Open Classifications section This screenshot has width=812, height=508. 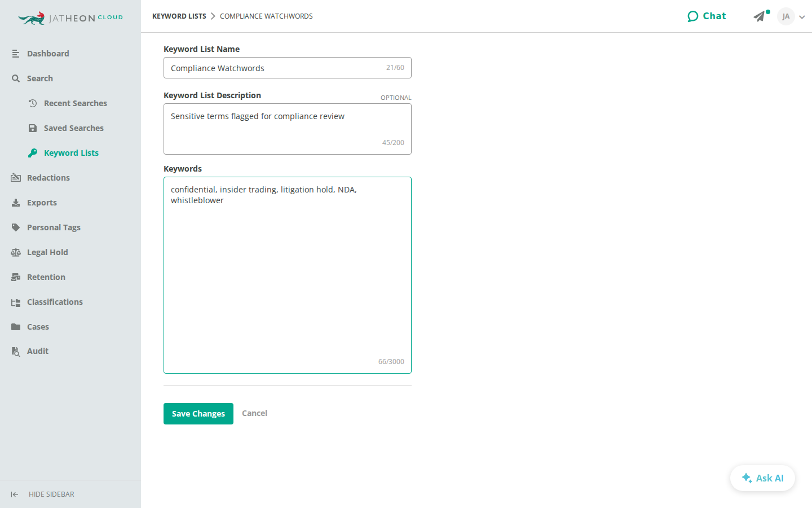click(x=55, y=302)
